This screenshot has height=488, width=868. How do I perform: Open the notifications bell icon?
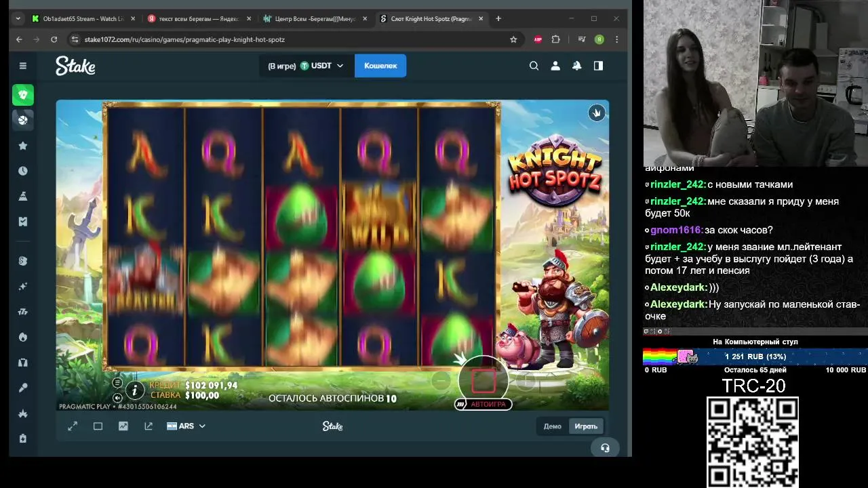click(x=576, y=66)
